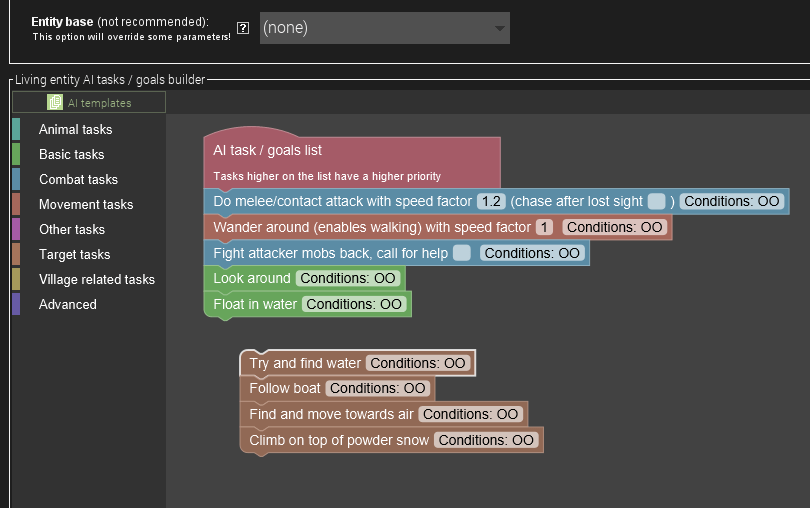Screen dimensions: 810x508
Task: Select the purple Advanced color bar
Action: [16, 304]
